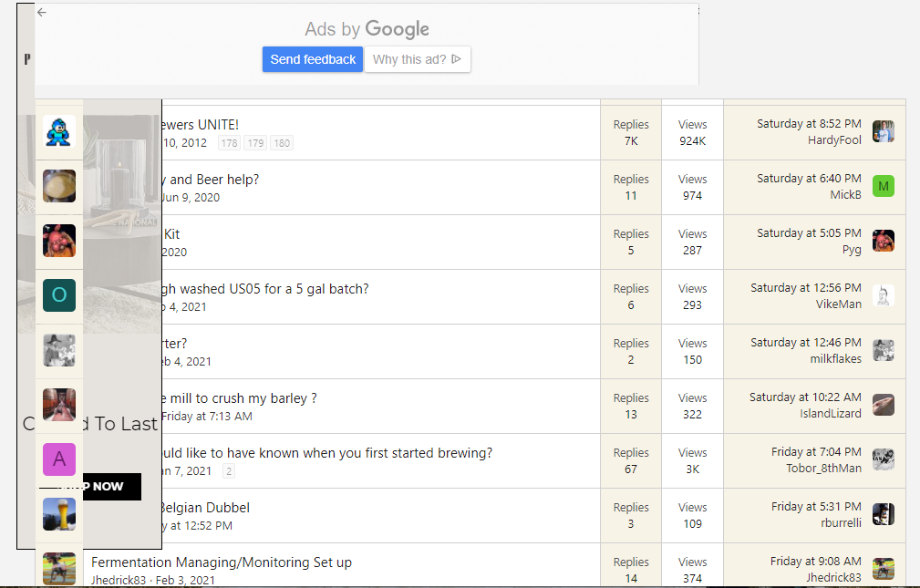The width and height of the screenshot is (920, 588).
Task: Click the Send feedback button
Action: (313, 59)
